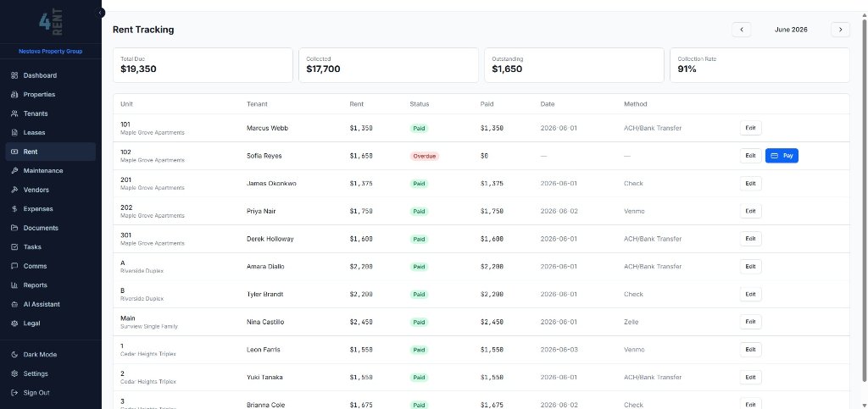The width and height of the screenshot is (868, 409).
Task: Edit the Derek Holloway rent row
Action: coord(751,239)
